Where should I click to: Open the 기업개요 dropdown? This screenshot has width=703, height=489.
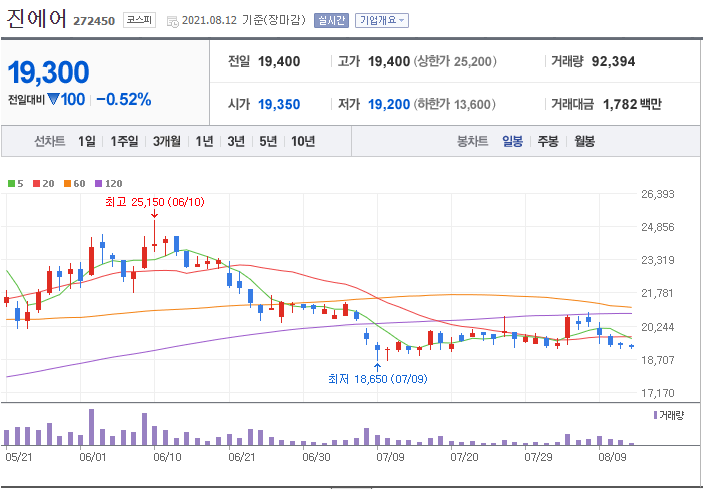382,21
